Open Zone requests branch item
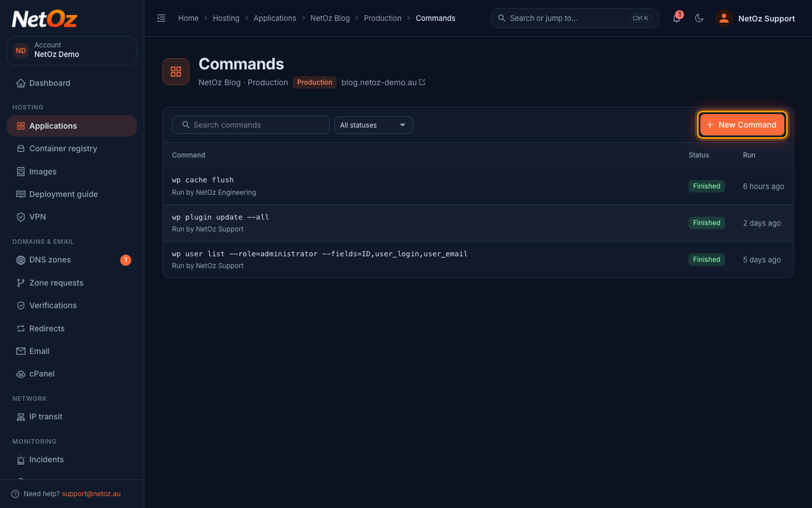This screenshot has height=508, width=812. click(72, 283)
